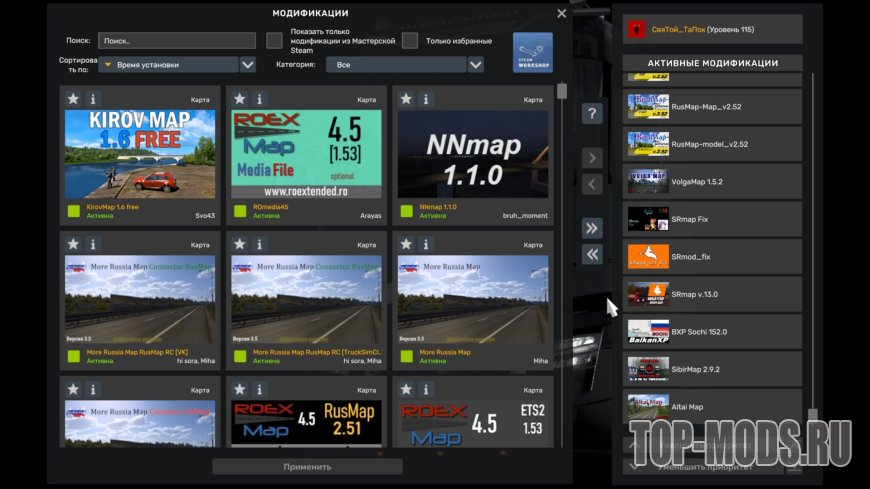Screen dimensions: 870x489
Task: Click the double left arrow deactivate-all icon
Action: tap(592, 254)
